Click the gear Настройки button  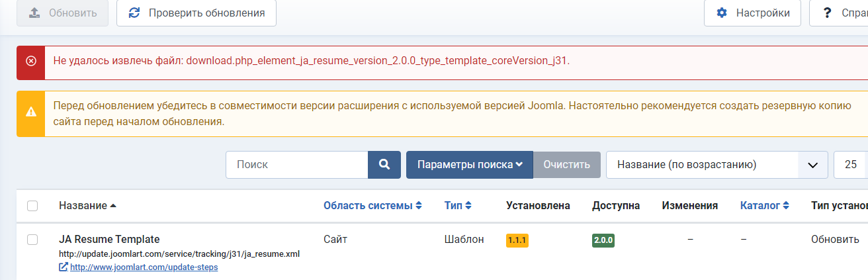(752, 13)
